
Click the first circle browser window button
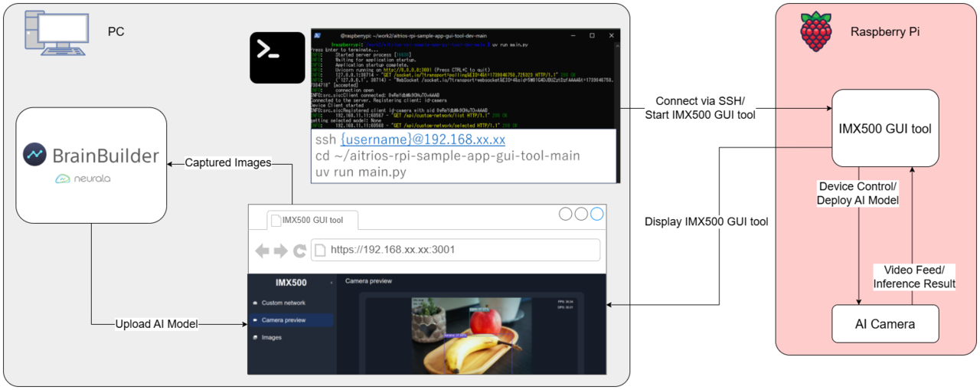[566, 214]
